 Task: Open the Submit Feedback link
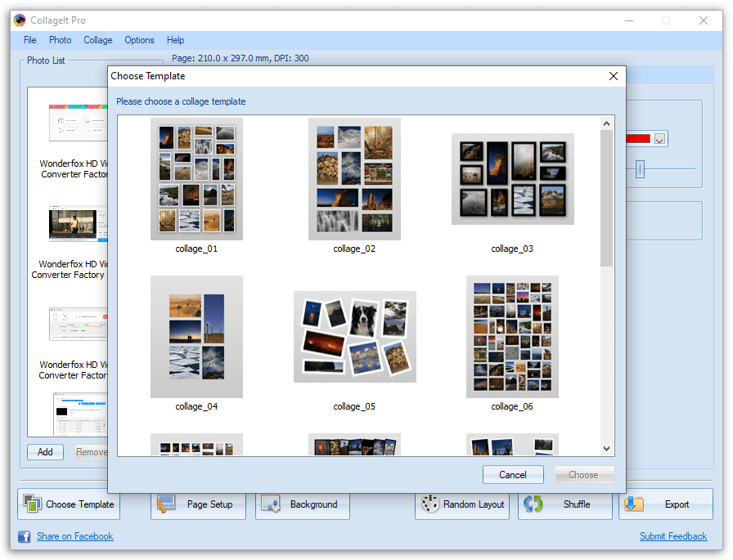click(x=672, y=536)
